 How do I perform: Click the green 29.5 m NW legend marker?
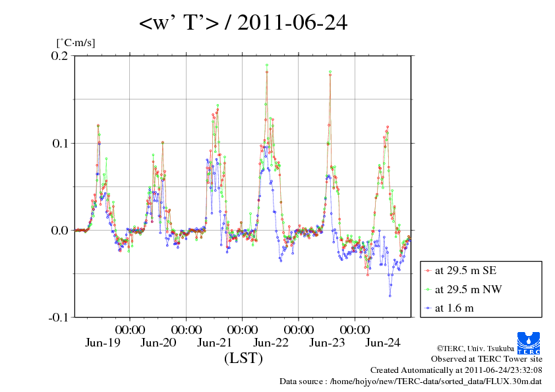(x=428, y=289)
